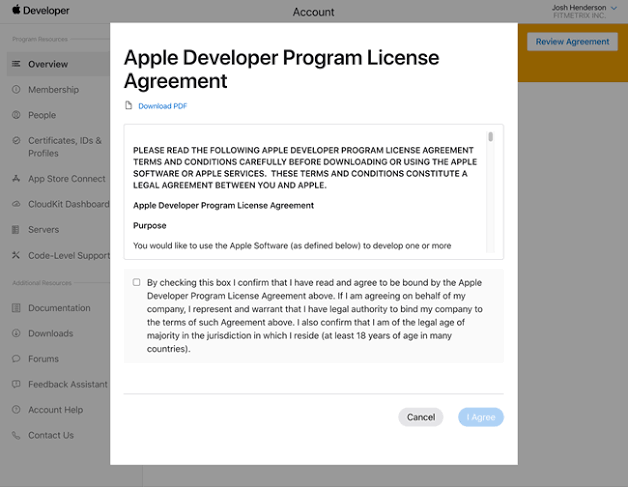Screen dimensions: 628x488
Task: Click the Josh Henderson account name
Action: [579, 8]
